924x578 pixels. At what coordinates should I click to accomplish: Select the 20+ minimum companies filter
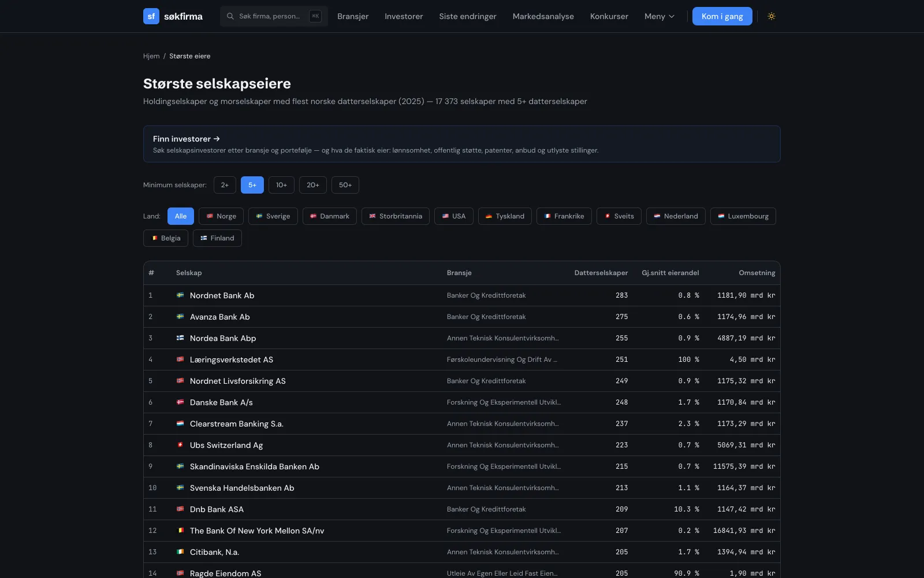313,185
